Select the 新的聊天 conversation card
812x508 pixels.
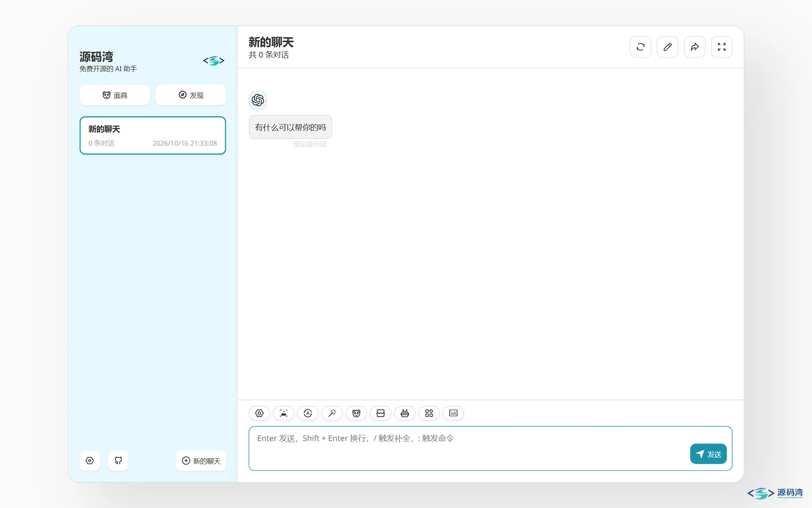tap(153, 136)
